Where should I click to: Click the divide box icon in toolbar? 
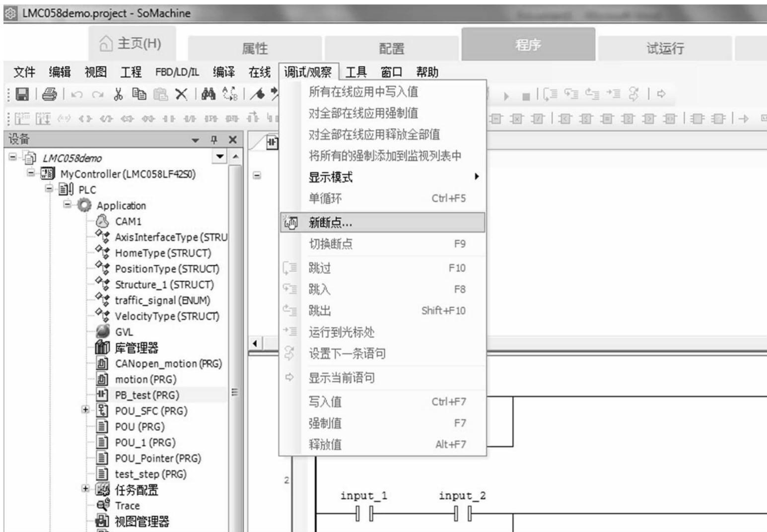(x=538, y=119)
